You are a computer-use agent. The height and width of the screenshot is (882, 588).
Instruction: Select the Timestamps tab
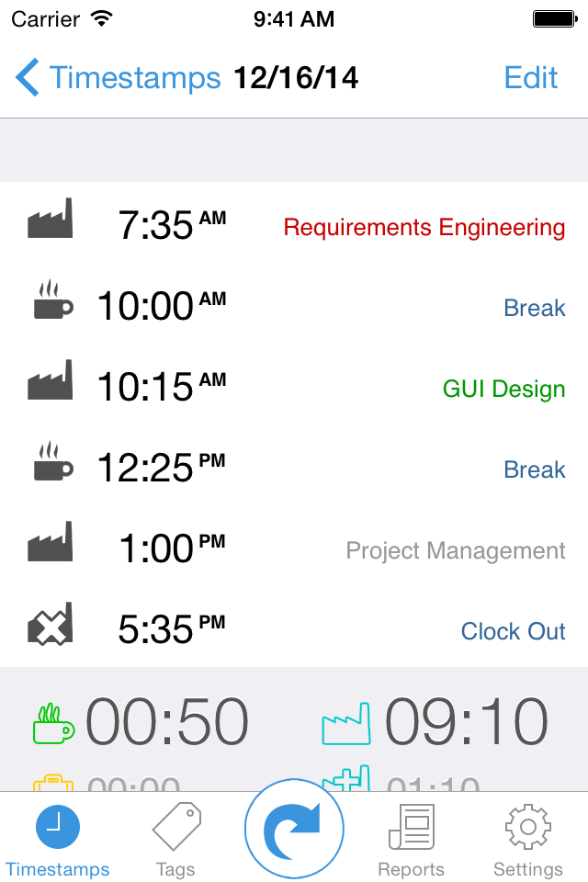tap(57, 840)
